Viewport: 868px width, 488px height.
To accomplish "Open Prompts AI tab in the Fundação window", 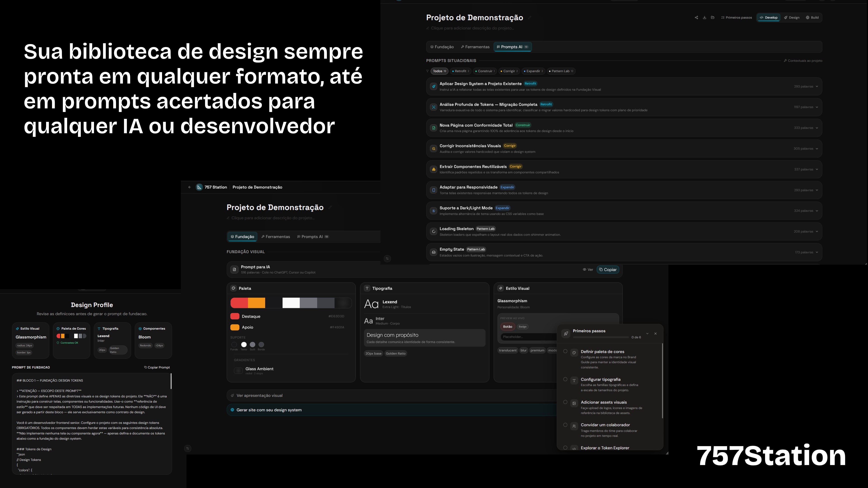I will 313,237.
